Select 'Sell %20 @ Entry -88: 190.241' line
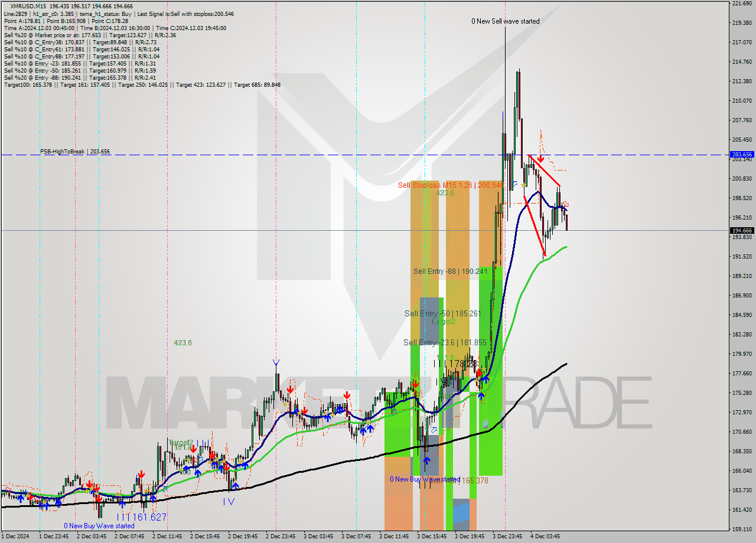The height and width of the screenshot is (543, 756). pos(80,77)
